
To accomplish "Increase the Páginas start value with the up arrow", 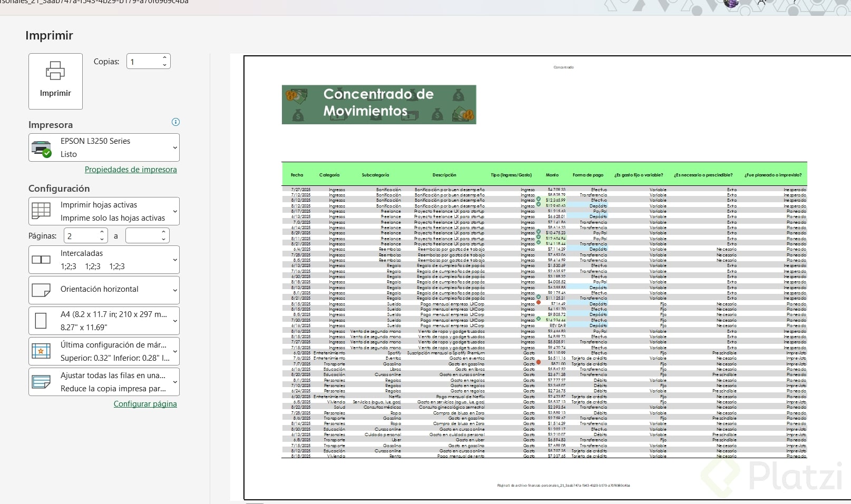I will 102,232.
